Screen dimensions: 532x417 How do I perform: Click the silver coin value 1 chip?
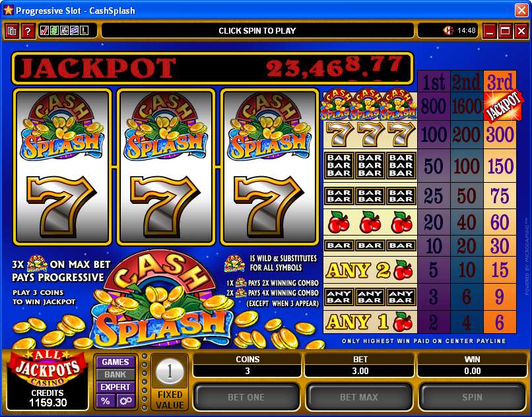tap(170, 372)
